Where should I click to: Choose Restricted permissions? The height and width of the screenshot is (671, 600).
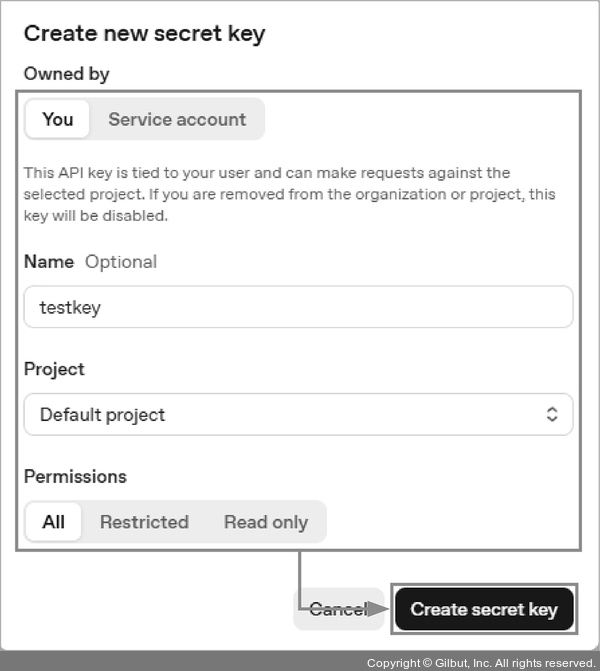tap(144, 522)
